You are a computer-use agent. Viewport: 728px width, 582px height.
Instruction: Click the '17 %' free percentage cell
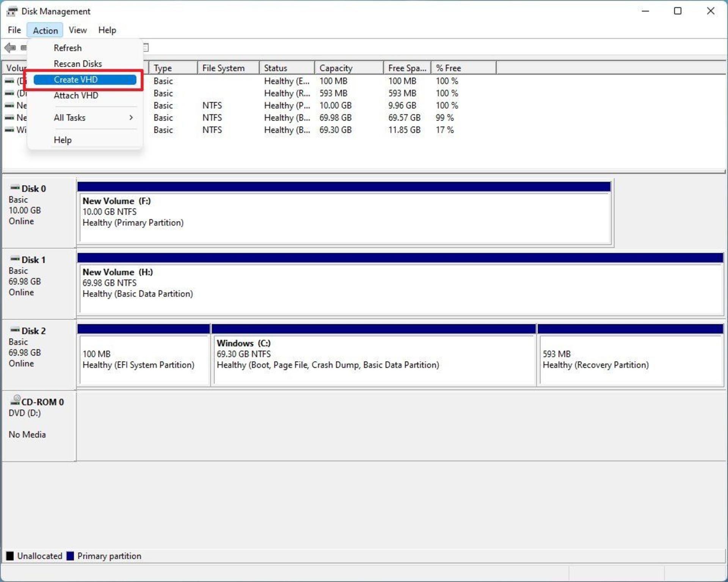(444, 130)
